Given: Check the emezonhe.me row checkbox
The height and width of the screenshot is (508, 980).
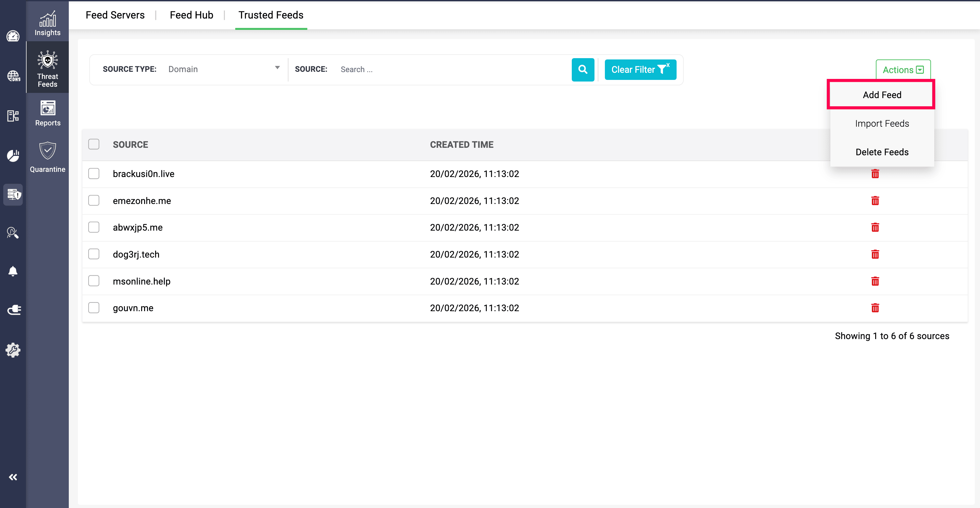Looking at the screenshot, I should pos(93,200).
